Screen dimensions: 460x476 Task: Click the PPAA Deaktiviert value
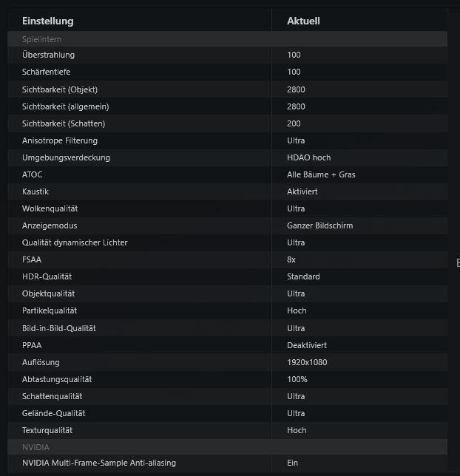(307, 345)
